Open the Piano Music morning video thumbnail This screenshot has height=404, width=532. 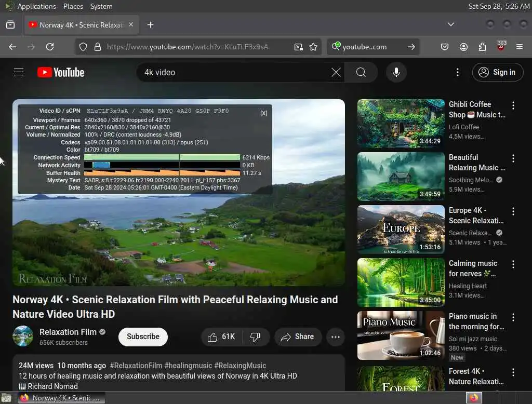click(x=401, y=335)
